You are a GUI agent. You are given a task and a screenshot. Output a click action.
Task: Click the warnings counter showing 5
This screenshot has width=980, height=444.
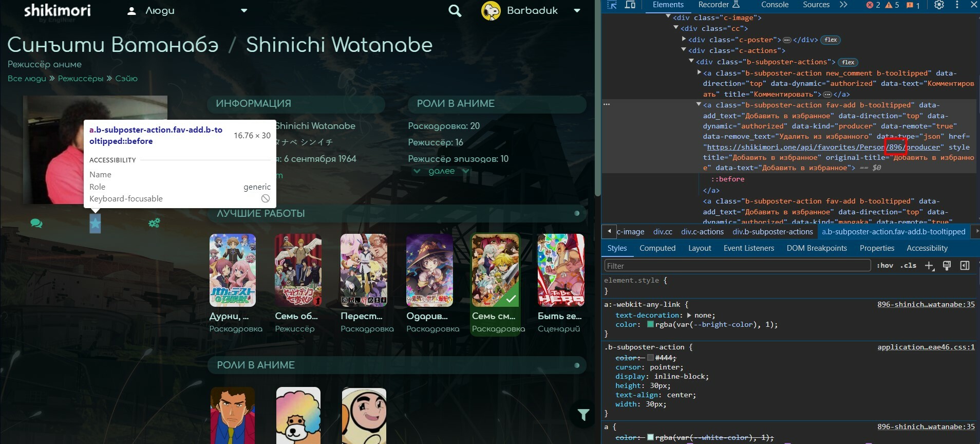(x=892, y=5)
